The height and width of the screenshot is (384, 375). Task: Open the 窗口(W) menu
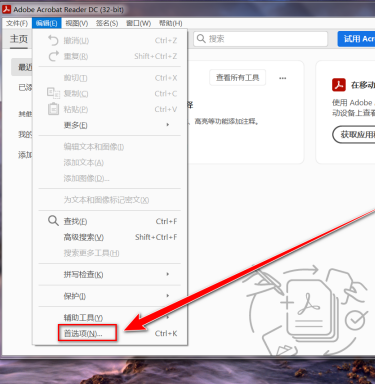click(x=138, y=23)
